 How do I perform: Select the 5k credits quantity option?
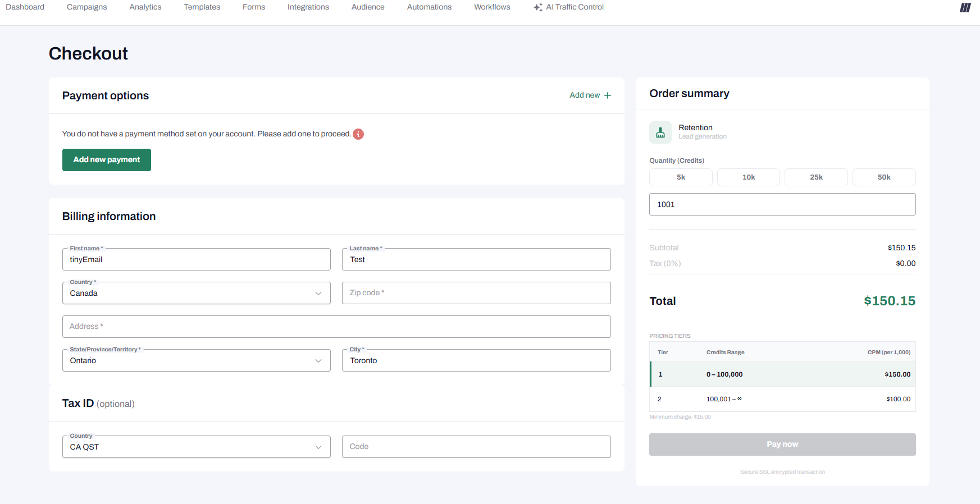[x=681, y=177]
